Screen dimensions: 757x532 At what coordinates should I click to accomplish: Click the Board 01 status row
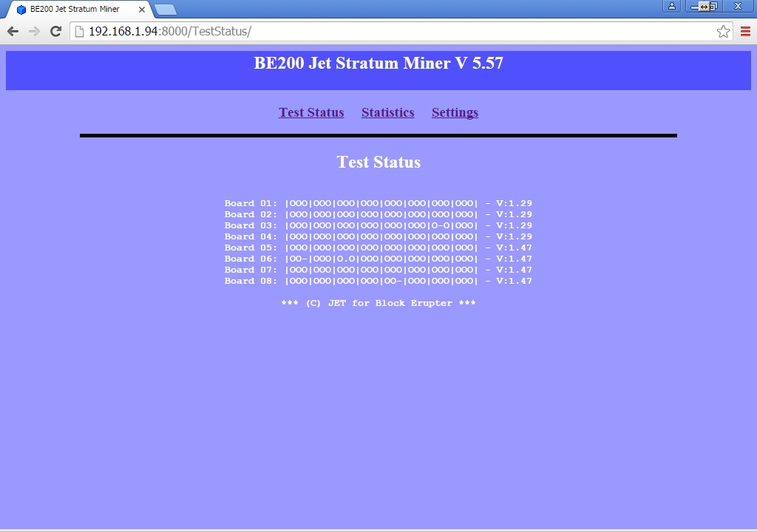click(378, 203)
